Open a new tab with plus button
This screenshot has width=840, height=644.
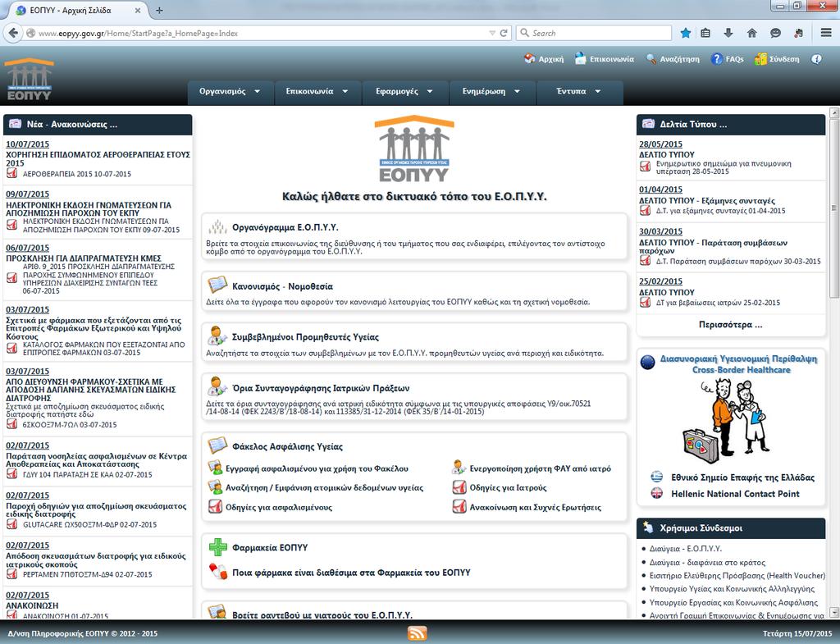pos(159,10)
